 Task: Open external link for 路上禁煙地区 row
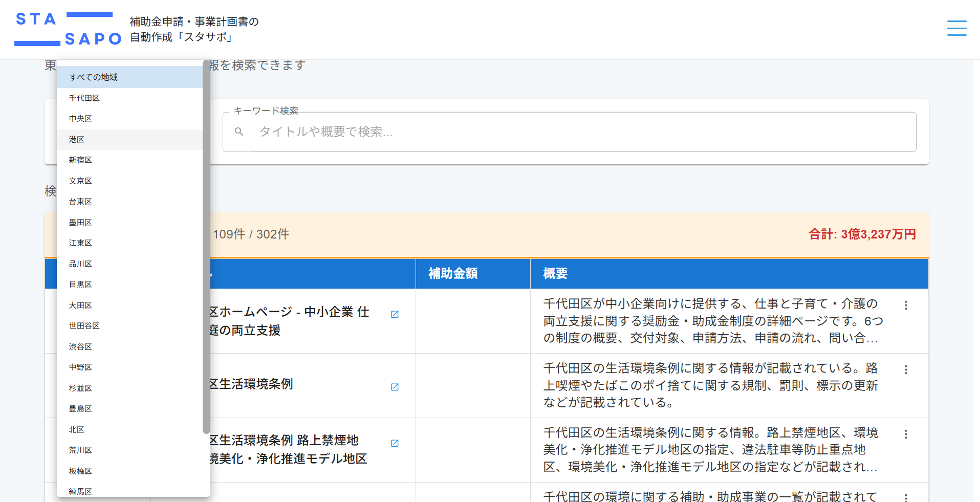394,443
